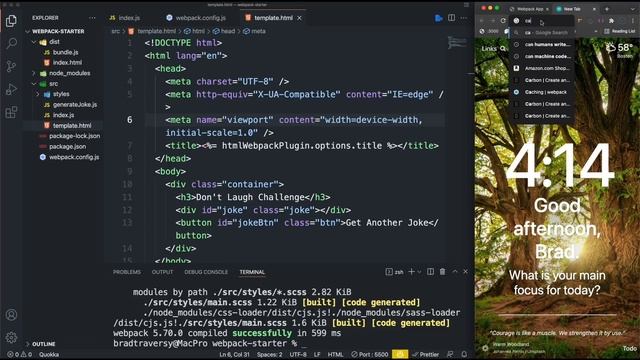Image resolution: width=640 pixels, height=360 pixels.
Task: Change indentation via Spaces: 2
Action: 269,355
